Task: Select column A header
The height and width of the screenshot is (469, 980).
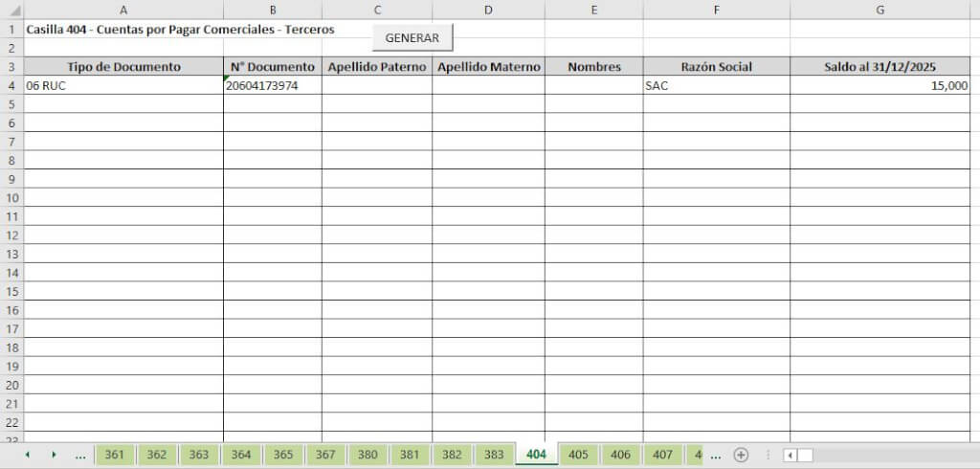Action: click(123, 10)
